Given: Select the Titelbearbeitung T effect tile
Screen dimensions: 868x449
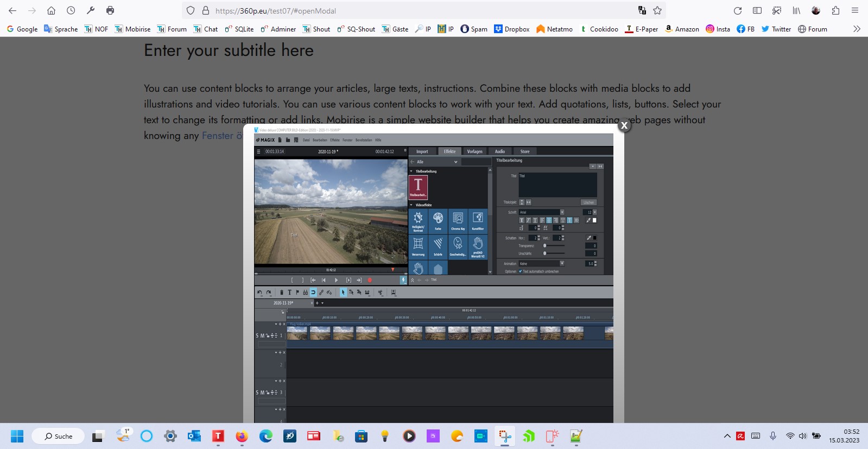Looking at the screenshot, I should point(418,187).
